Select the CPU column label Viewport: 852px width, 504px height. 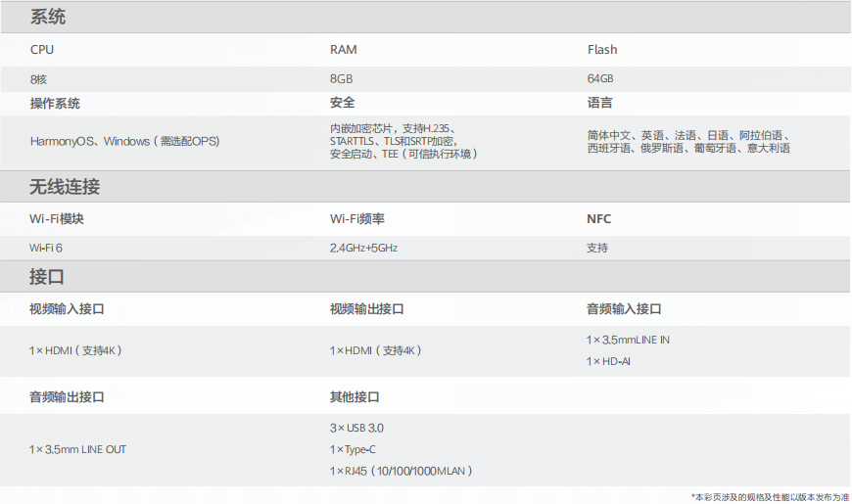point(42,49)
